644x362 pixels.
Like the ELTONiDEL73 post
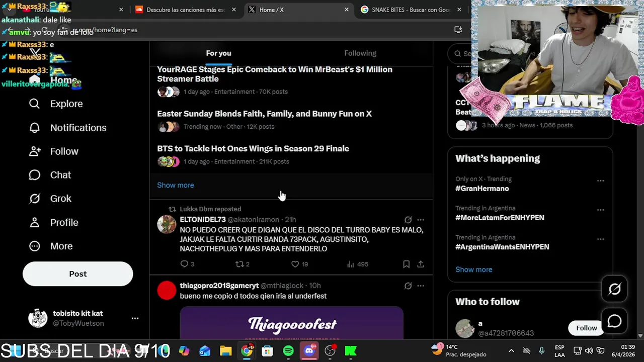[299, 264]
